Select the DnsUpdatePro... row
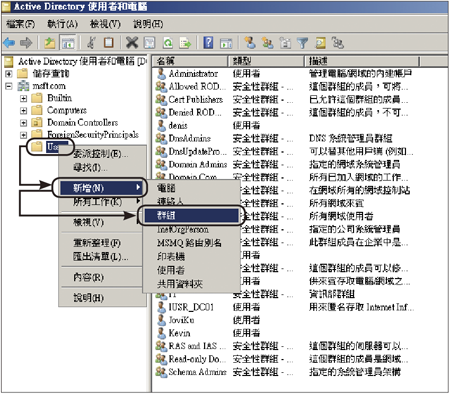This screenshot has width=450, height=394. (x=285, y=152)
